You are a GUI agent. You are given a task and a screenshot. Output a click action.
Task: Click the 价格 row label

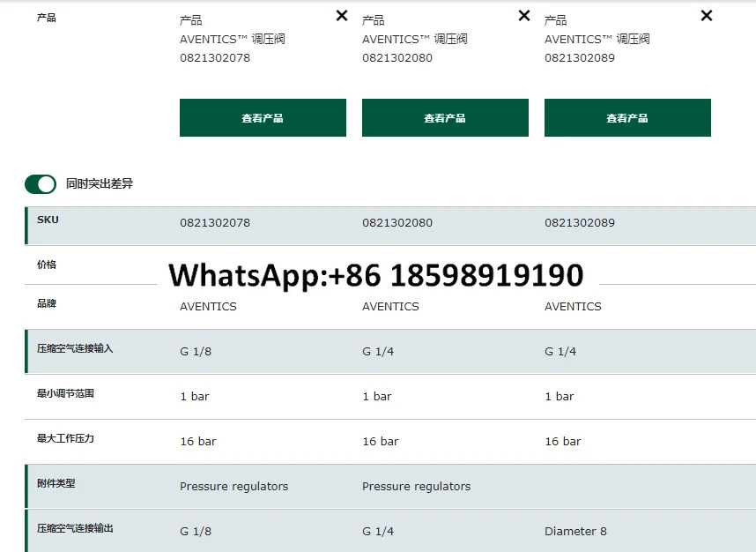[x=47, y=265]
